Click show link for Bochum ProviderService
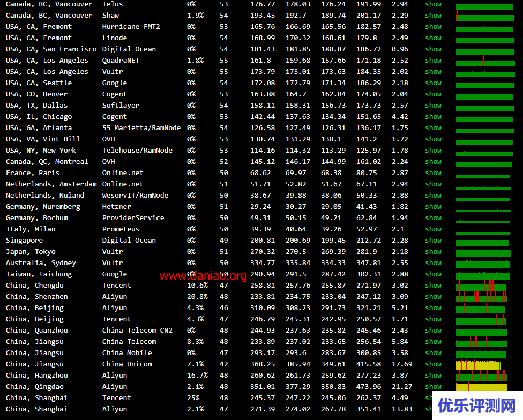 pos(433,218)
